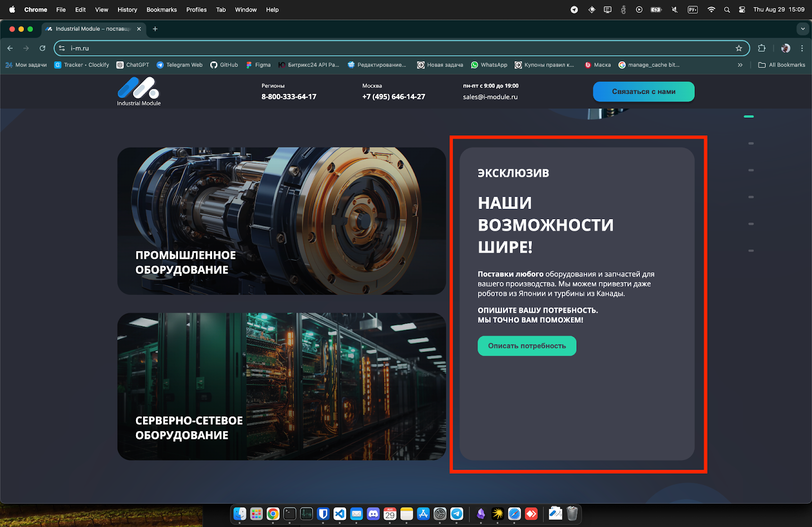Open the Новая задача bookmark

pos(441,65)
